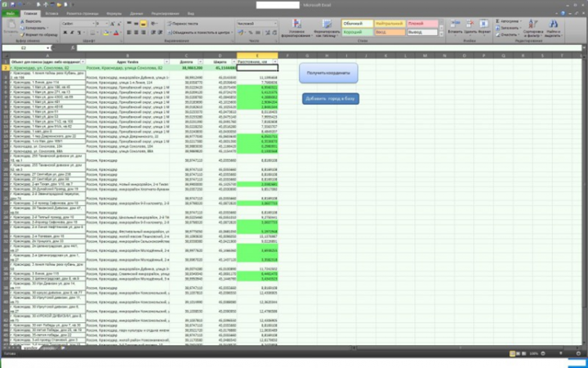Image resolution: width=588 pixels, height=368 pixels.
Task: Click the zoom slider in status bar
Action: (560, 354)
